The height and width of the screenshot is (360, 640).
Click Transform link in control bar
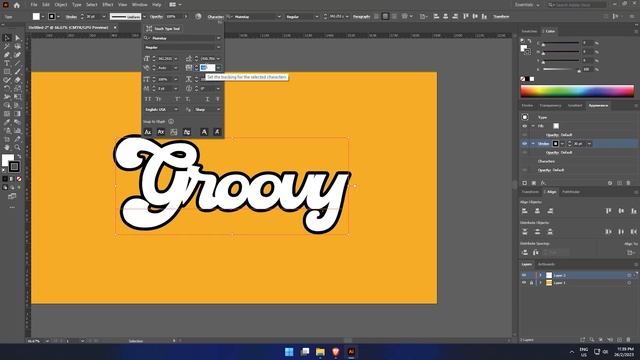501,17
